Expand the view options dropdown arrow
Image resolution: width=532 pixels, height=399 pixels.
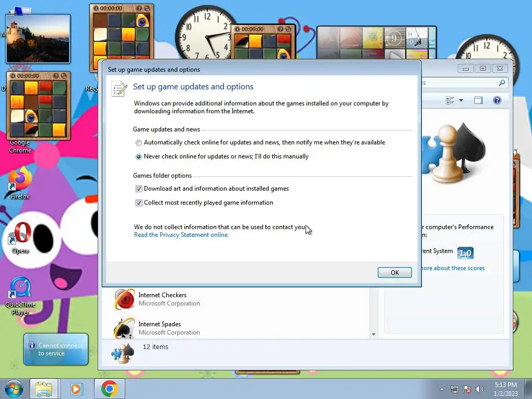[461, 100]
